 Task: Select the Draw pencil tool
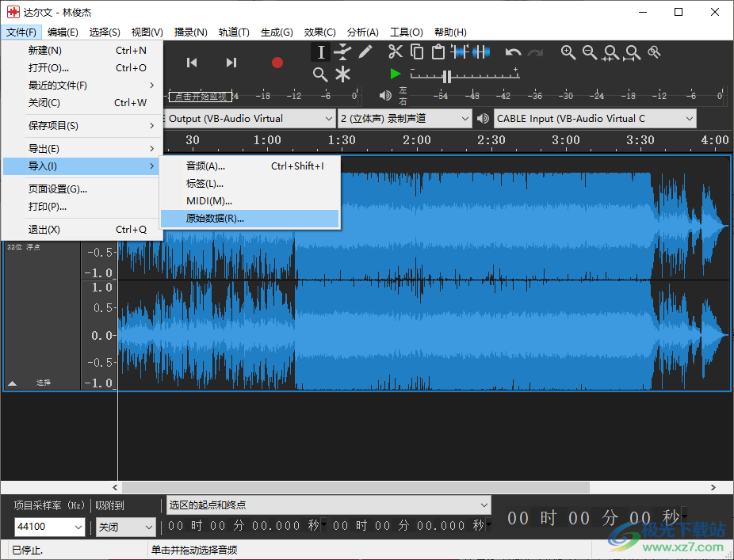[365, 52]
